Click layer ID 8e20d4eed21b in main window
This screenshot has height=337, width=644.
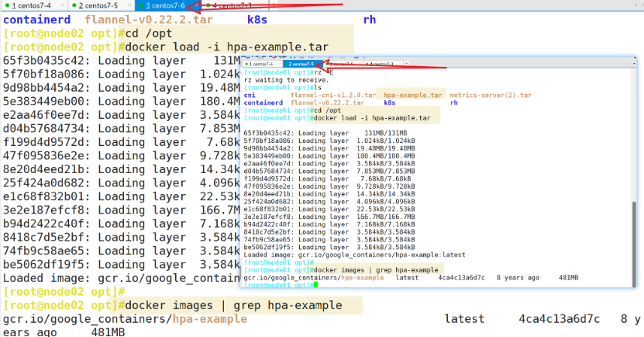(43, 169)
